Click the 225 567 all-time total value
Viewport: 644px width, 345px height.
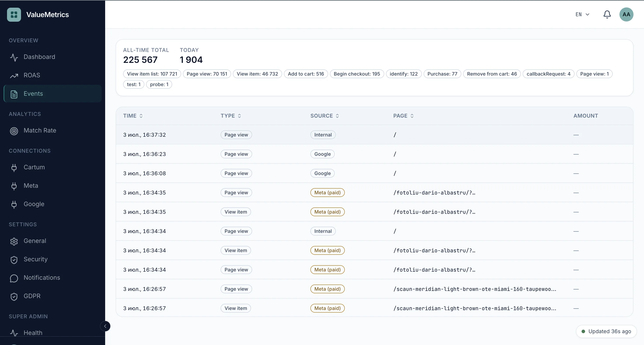point(140,60)
